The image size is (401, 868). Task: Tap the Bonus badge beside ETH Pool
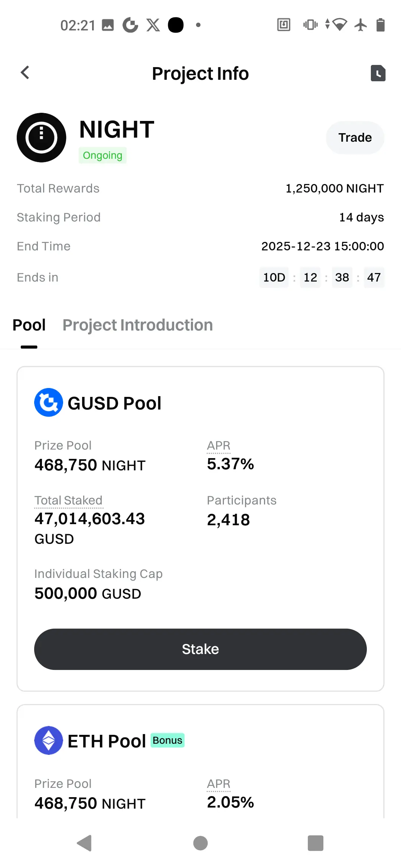[x=167, y=740]
